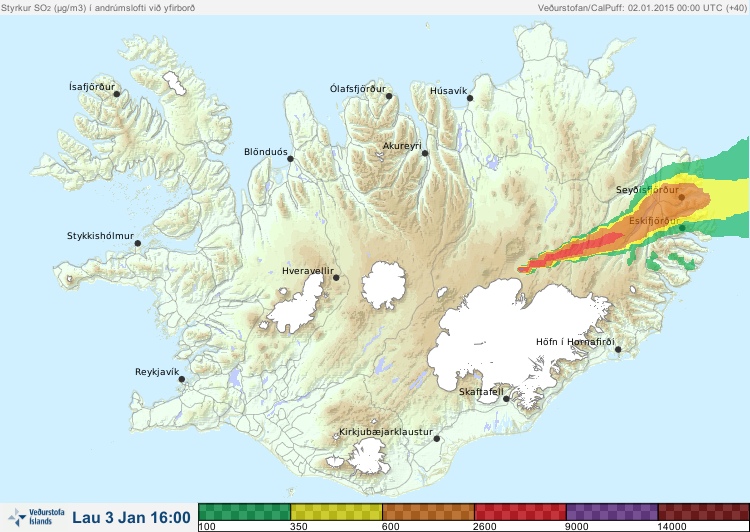Click the legend value '100'
Screen dimensions: 750x532
207,527
